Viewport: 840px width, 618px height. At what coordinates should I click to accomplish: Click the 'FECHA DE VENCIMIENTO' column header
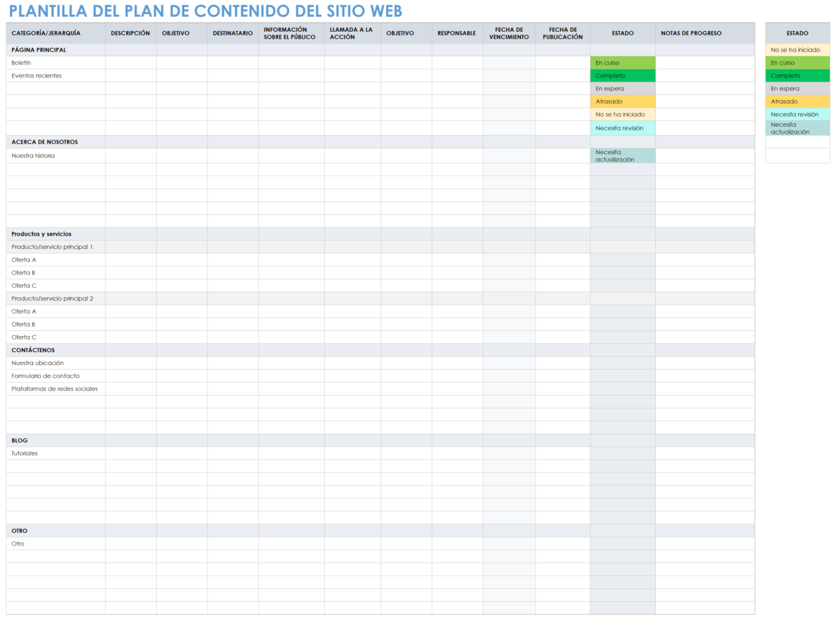click(509, 32)
